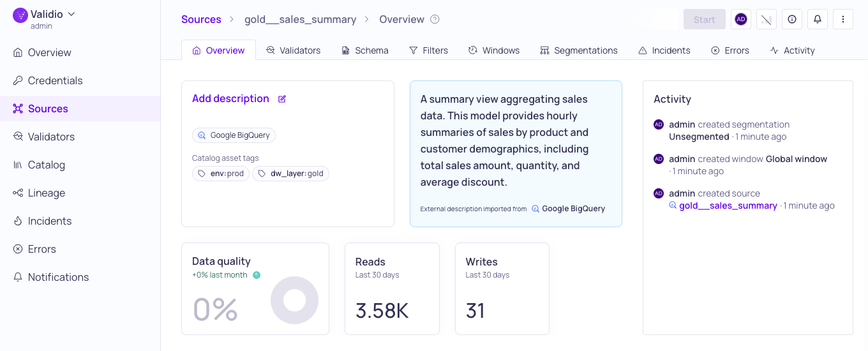Click the green trend arrow under Data quality

click(x=257, y=275)
